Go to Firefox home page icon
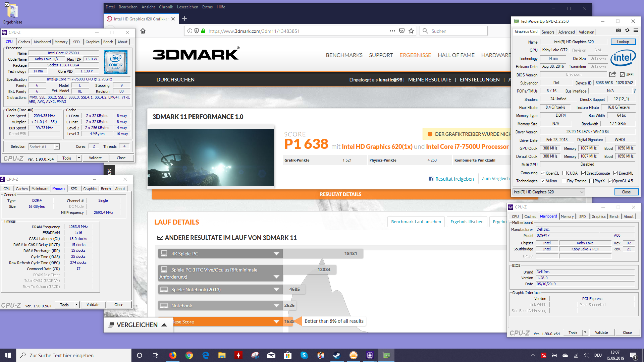Viewport: 644px width, 362px height. pyautogui.click(x=143, y=31)
